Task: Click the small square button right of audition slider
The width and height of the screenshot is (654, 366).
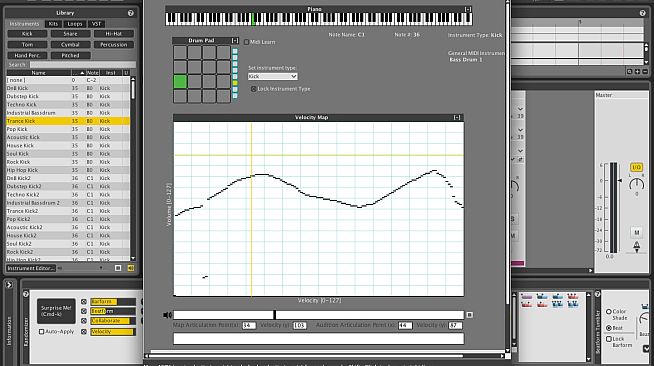Action: (470, 315)
